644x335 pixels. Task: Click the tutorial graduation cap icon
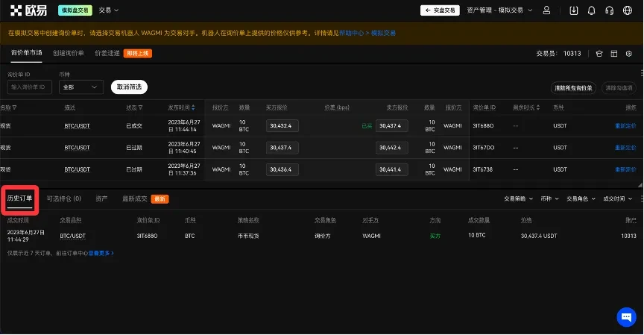point(598,54)
